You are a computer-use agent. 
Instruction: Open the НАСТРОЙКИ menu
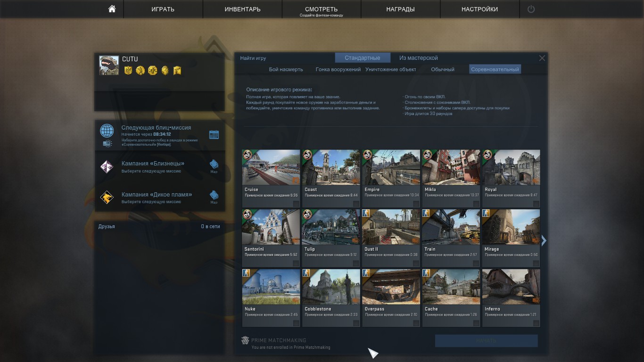(x=480, y=9)
